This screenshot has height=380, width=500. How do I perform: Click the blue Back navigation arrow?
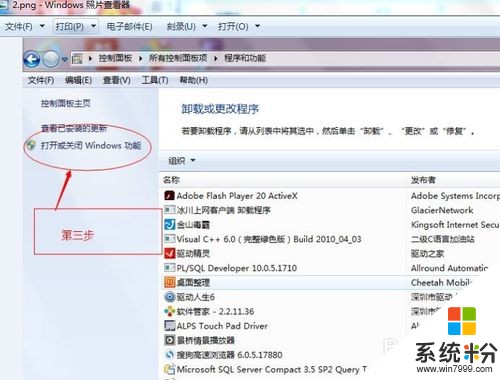[x=32, y=59]
